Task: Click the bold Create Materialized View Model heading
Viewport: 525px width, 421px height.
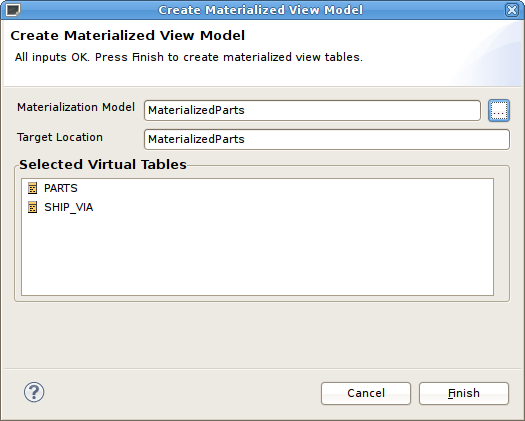Action: tap(128, 36)
